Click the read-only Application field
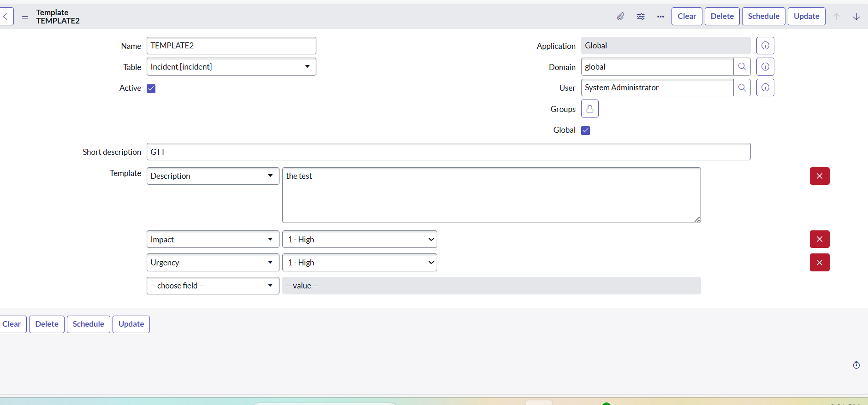The image size is (868, 405). point(666,46)
